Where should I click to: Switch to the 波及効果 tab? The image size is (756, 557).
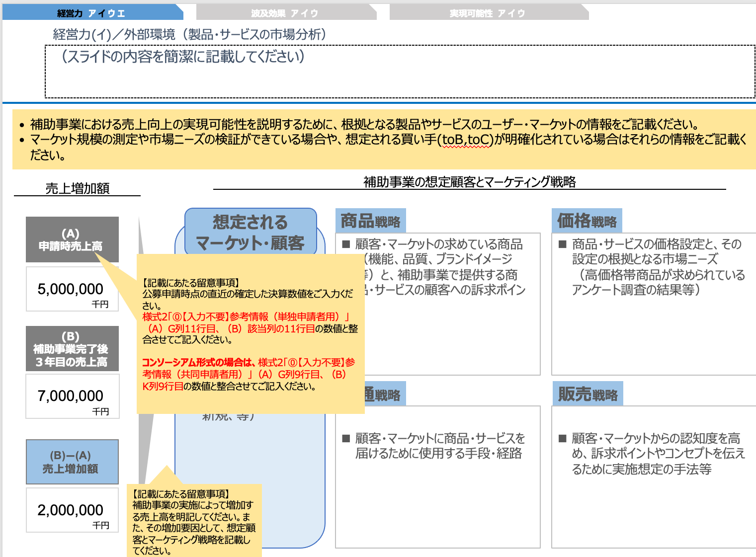pyautogui.click(x=285, y=12)
